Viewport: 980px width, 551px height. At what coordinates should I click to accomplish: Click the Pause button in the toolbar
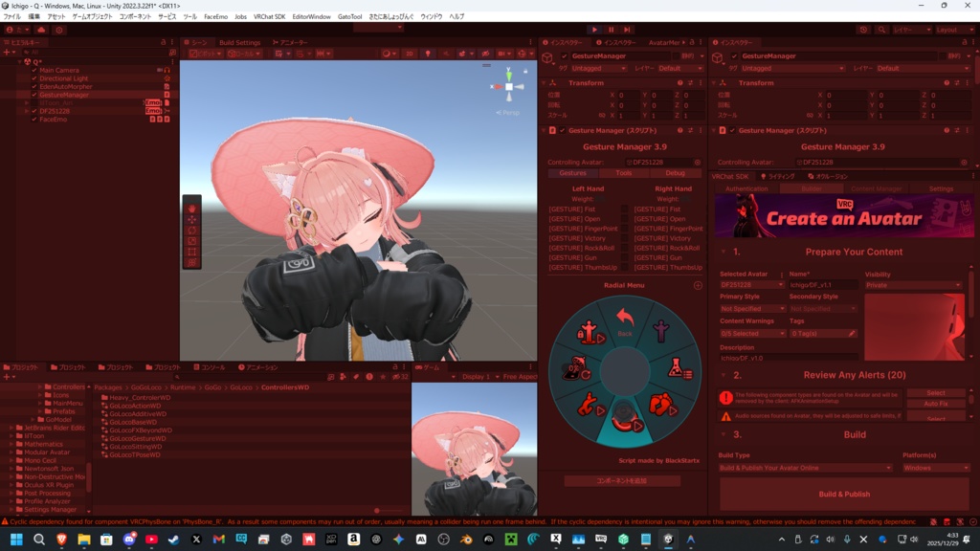pyautogui.click(x=611, y=30)
